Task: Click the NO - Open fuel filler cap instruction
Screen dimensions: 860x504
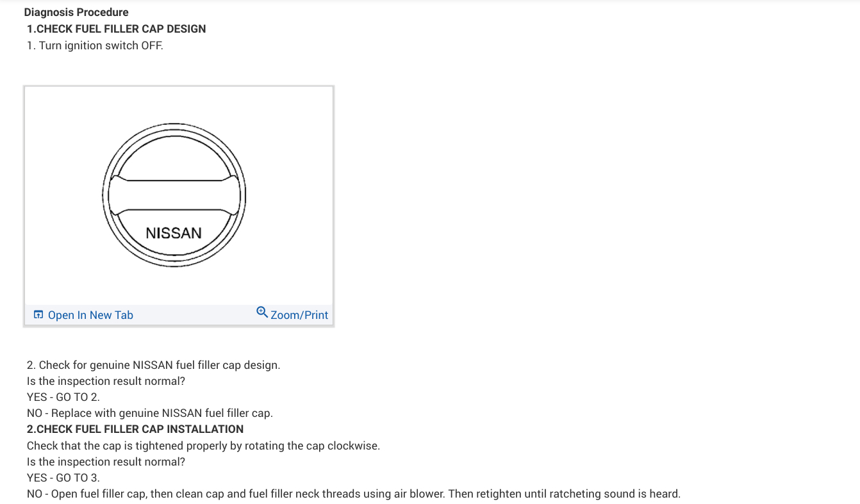Action: click(x=353, y=494)
